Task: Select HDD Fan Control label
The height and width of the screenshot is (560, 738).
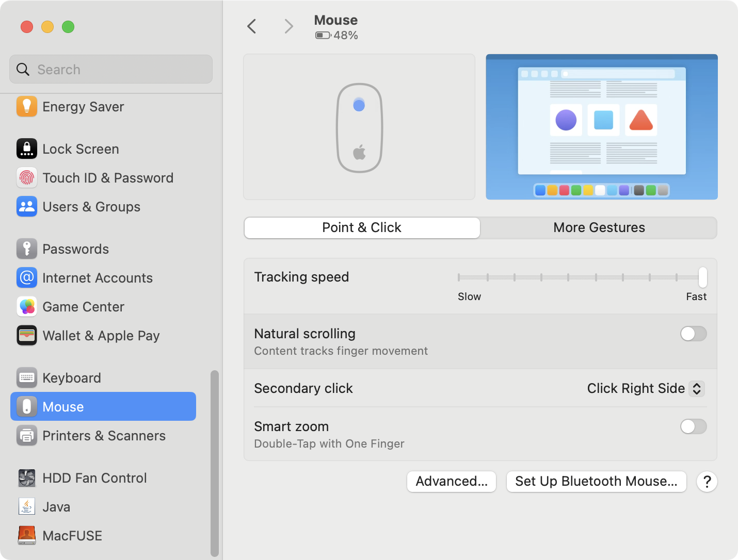Action: (94, 478)
